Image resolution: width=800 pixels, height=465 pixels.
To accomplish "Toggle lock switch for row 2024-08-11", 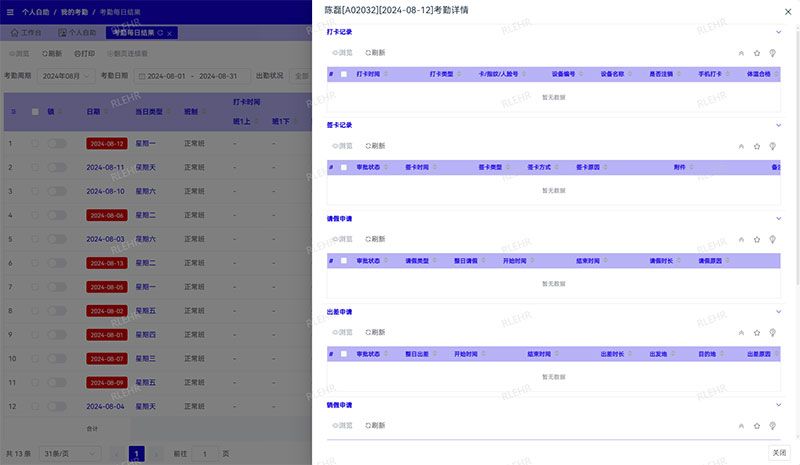I will (x=57, y=167).
